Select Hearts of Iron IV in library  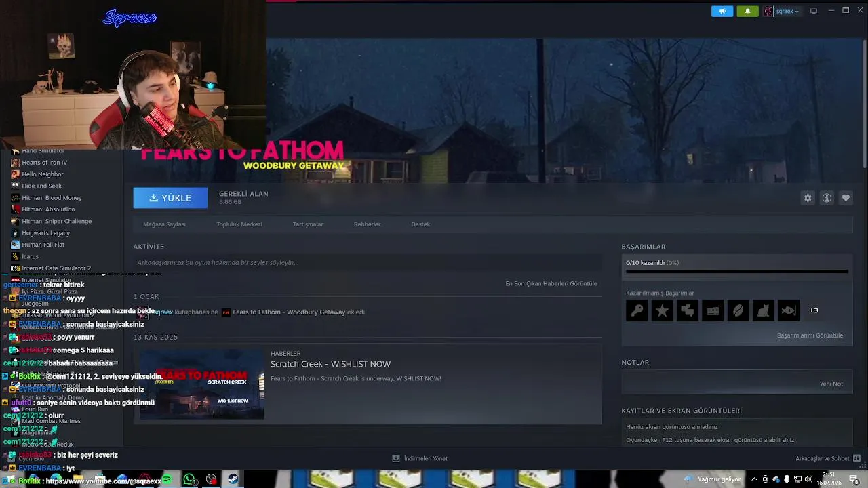(x=45, y=163)
